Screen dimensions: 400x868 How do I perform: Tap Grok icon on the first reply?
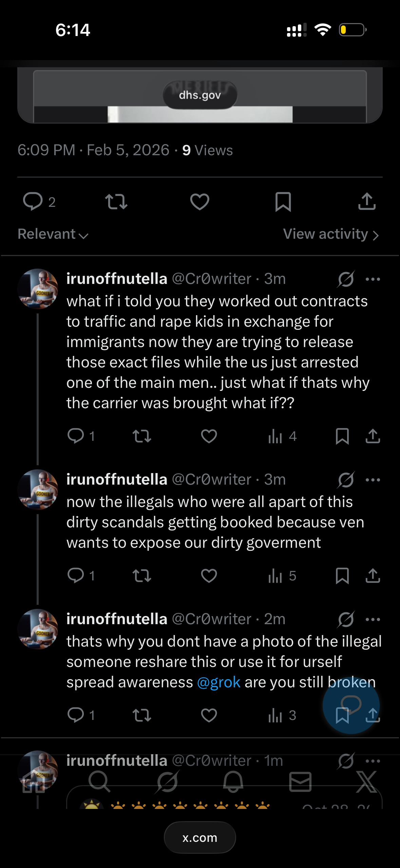click(346, 279)
